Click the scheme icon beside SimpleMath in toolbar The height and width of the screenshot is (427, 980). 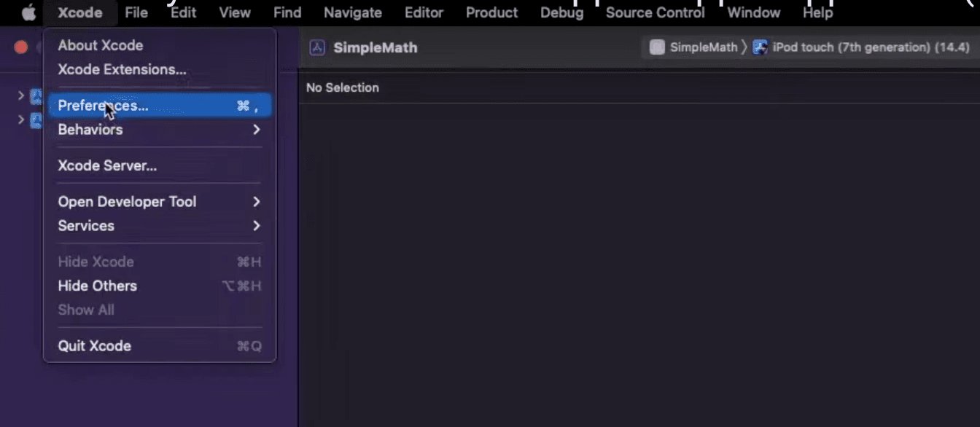(x=657, y=47)
